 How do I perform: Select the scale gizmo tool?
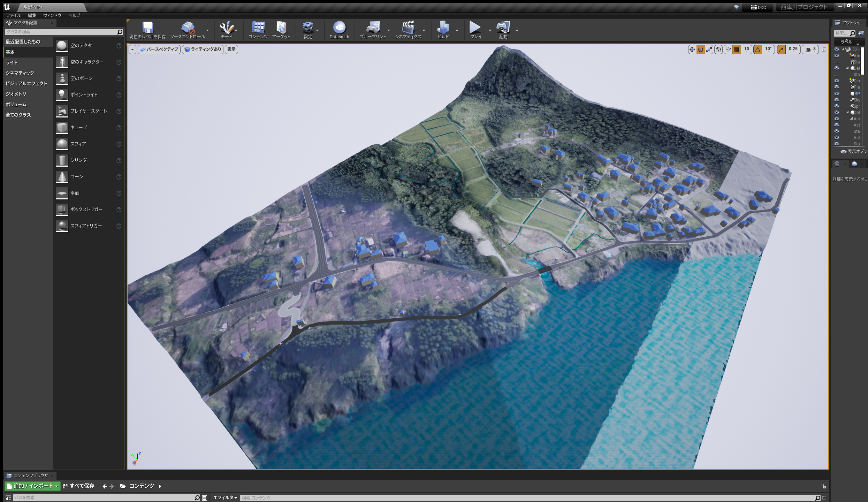(x=709, y=50)
